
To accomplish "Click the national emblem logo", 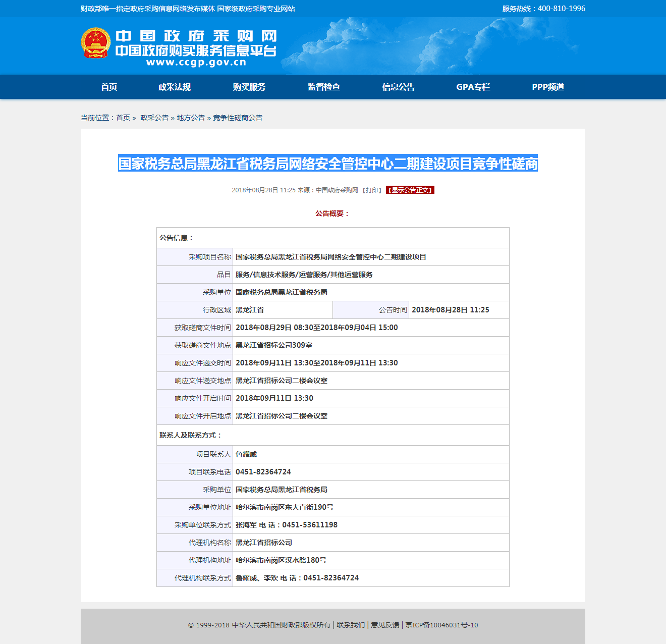I will pos(96,43).
